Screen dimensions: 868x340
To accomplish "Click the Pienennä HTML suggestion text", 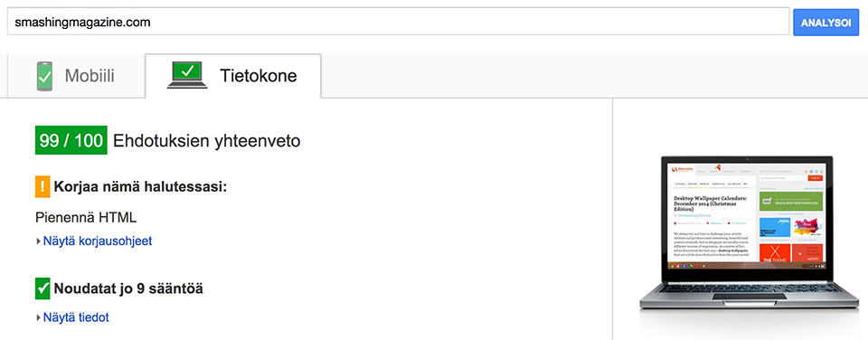I will coord(86,218).
